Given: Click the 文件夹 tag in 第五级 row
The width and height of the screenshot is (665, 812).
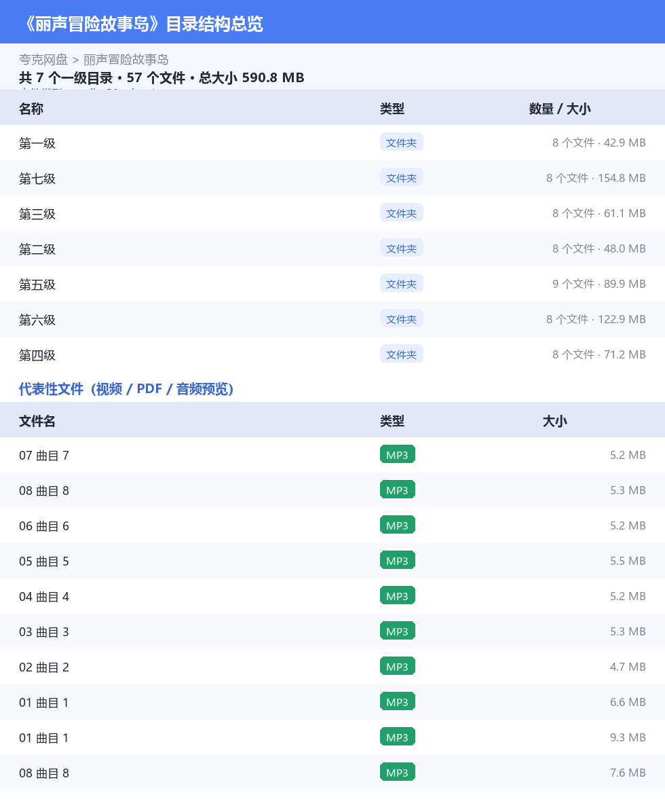Looking at the screenshot, I should coord(402,284).
